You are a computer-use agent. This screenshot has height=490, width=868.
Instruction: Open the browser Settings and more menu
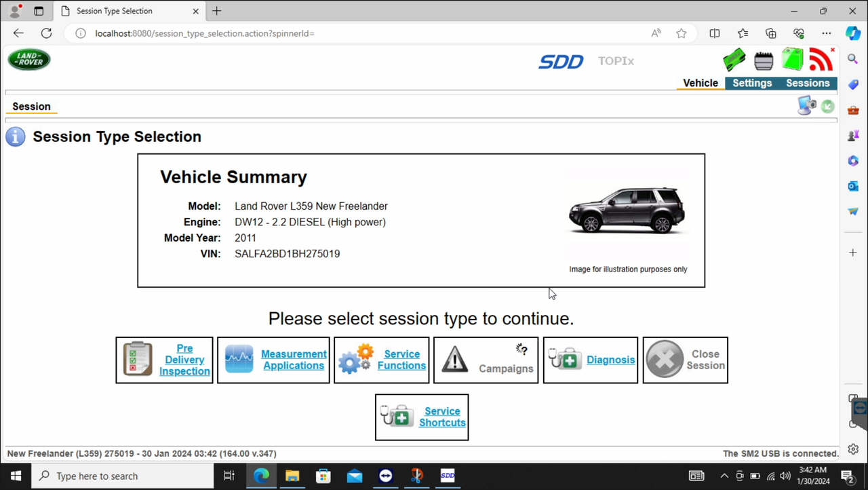tap(827, 33)
